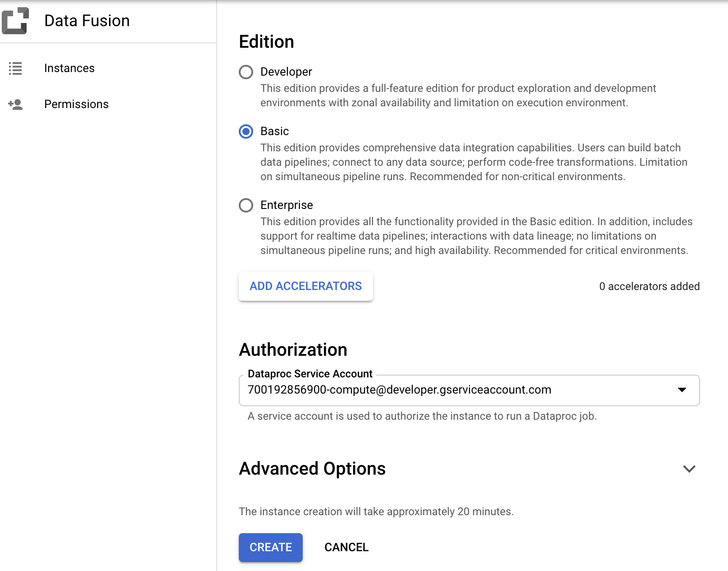This screenshot has width=728, height=571.
Task: Select the Basic edition radio button
Action: pyautogui.click(x=246, y=131)
